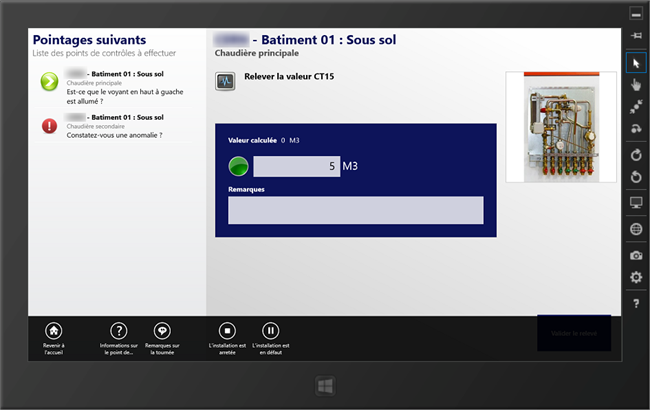This screenshot has width=650, height=410.
Task: Click the rotate clockwise simulator icon
Action: point(636,155)
